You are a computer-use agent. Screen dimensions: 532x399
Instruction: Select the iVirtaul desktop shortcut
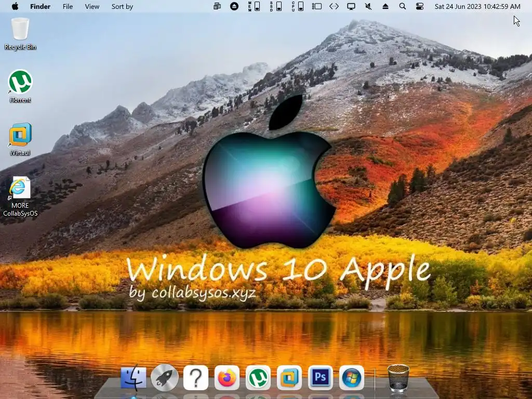20,139
